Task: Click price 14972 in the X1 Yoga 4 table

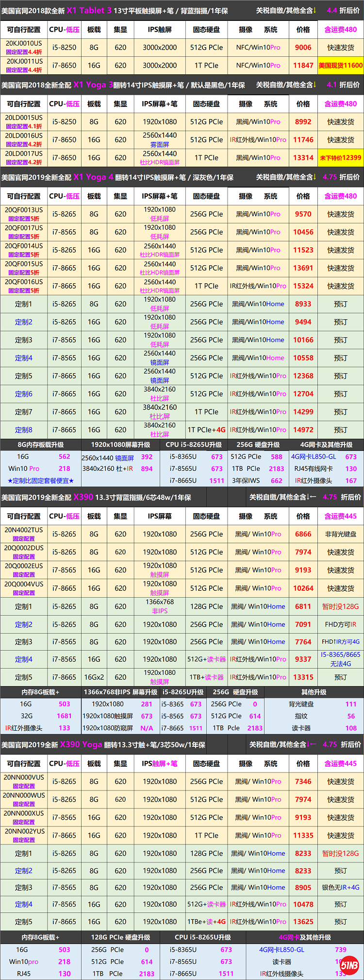Action: (x=303, y=430)
